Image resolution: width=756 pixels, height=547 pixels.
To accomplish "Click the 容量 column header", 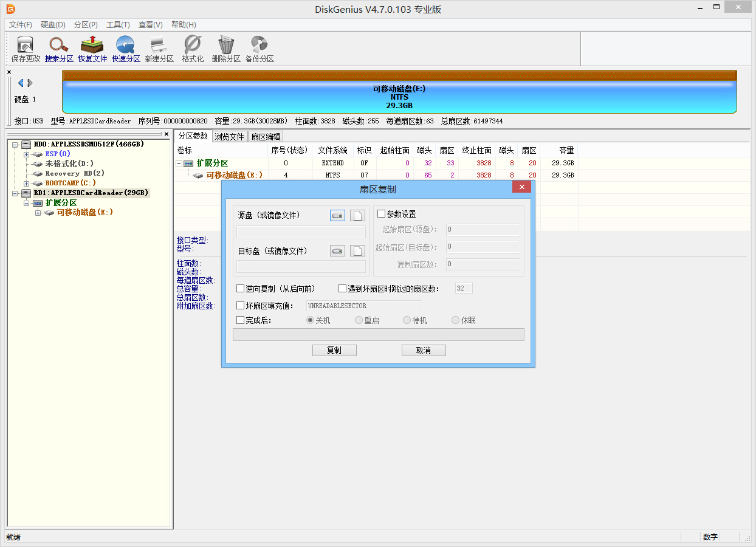I will point(559,150).
